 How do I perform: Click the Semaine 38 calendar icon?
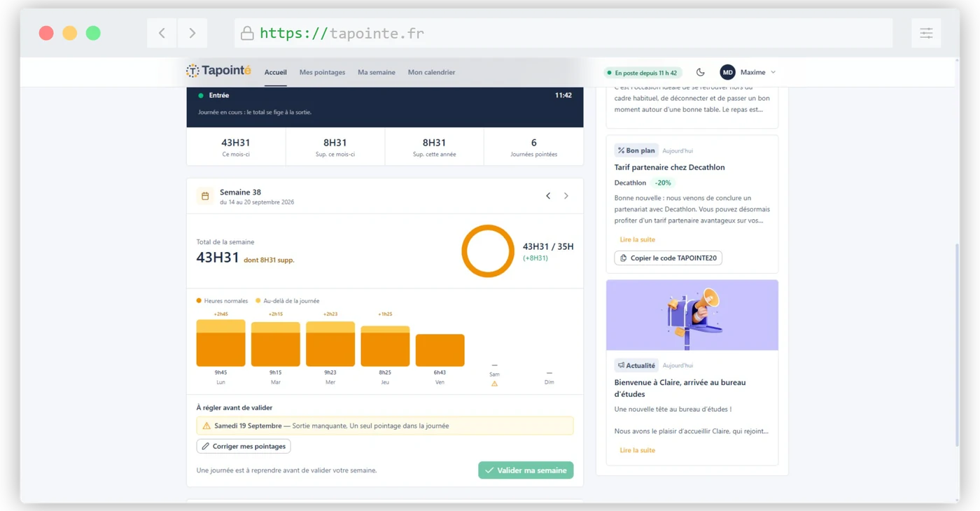click(x=205, y=197)
